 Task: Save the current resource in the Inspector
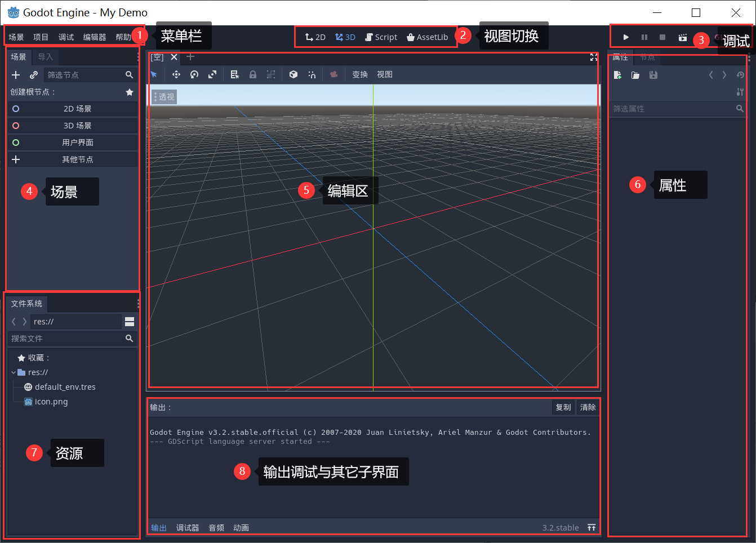[653, 74]
